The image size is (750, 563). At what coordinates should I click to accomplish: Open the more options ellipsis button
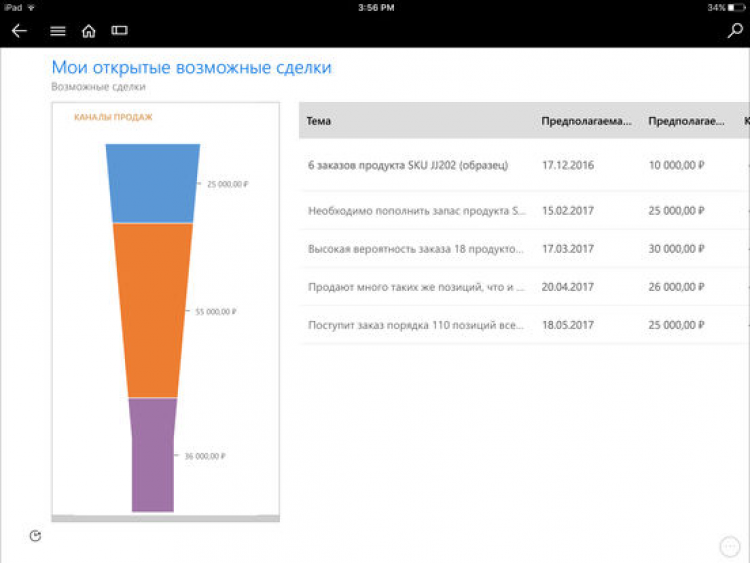tap(729, 546)
